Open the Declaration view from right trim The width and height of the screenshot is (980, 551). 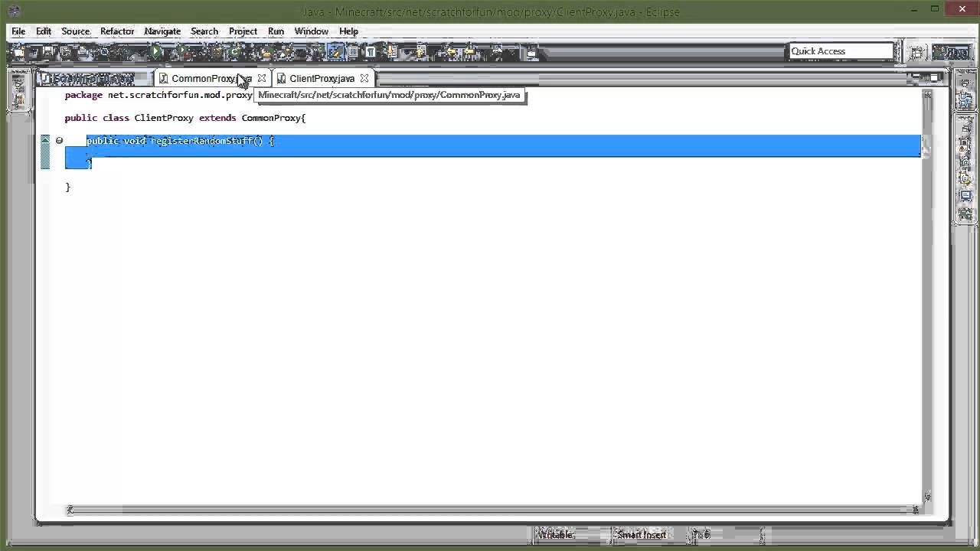point(965,178)
